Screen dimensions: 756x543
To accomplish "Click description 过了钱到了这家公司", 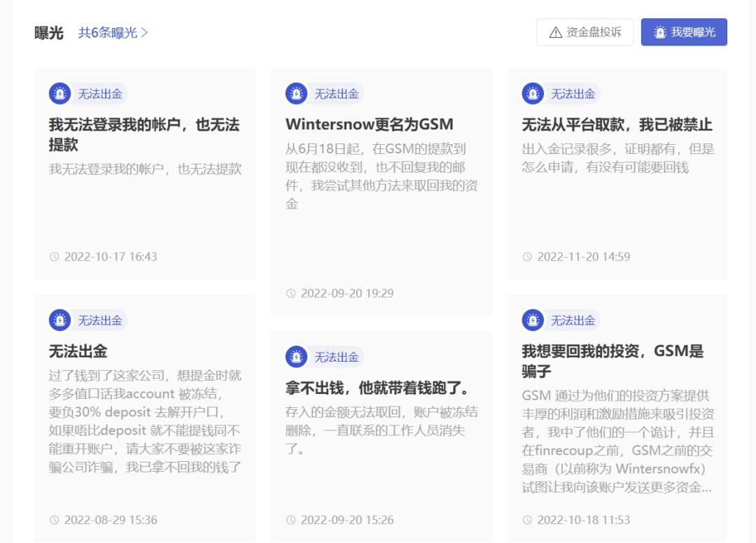I will [145, 421].
